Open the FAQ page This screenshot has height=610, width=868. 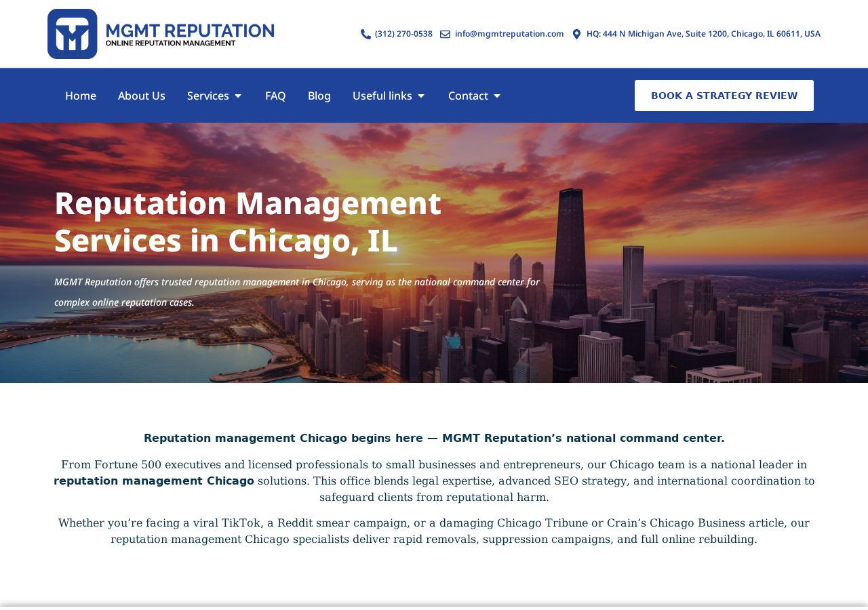(275, 96)
